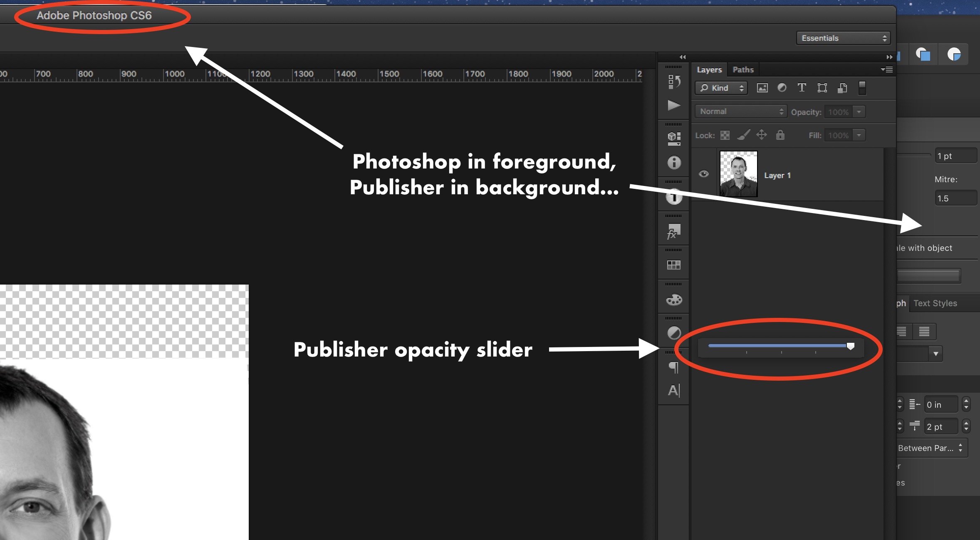The width and height of the screenshot is (980, 540).
Task: Click Publisher's white-circle boolean shape icon
Action: 954,54
